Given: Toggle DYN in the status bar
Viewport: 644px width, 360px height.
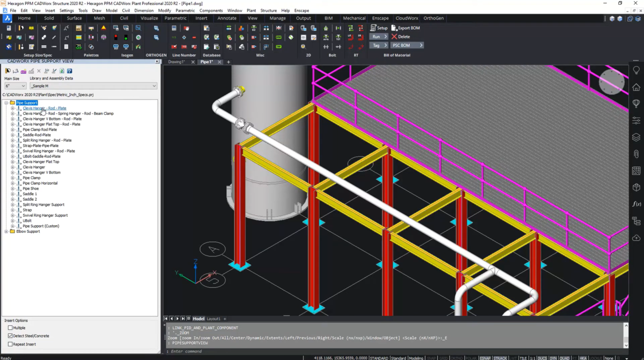Looking at the screenshot, I should [553, 358].
